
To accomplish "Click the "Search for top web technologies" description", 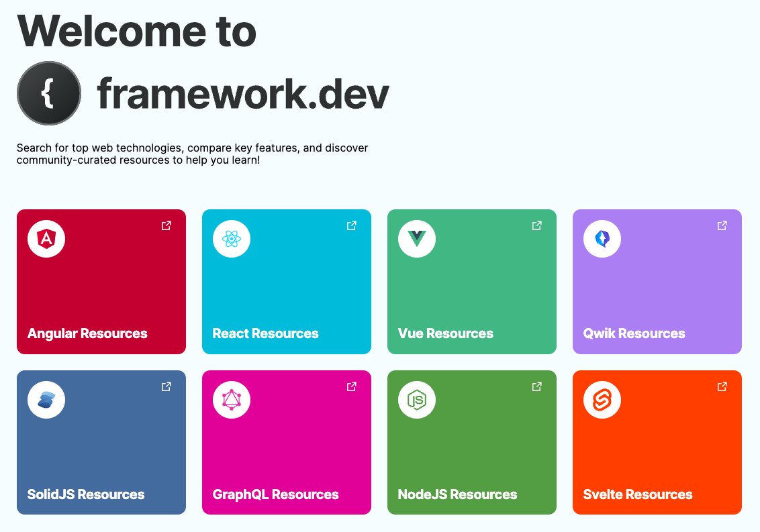I will click(x=193, y=154).
